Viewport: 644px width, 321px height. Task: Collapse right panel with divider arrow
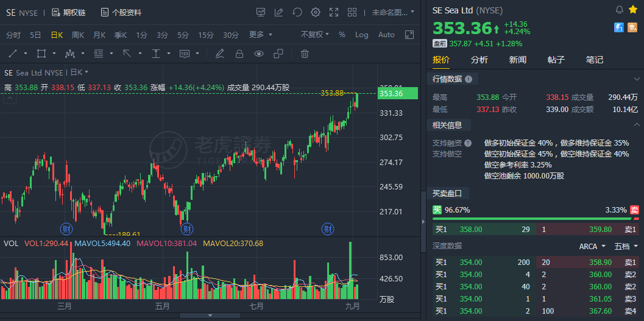(423, 222)
